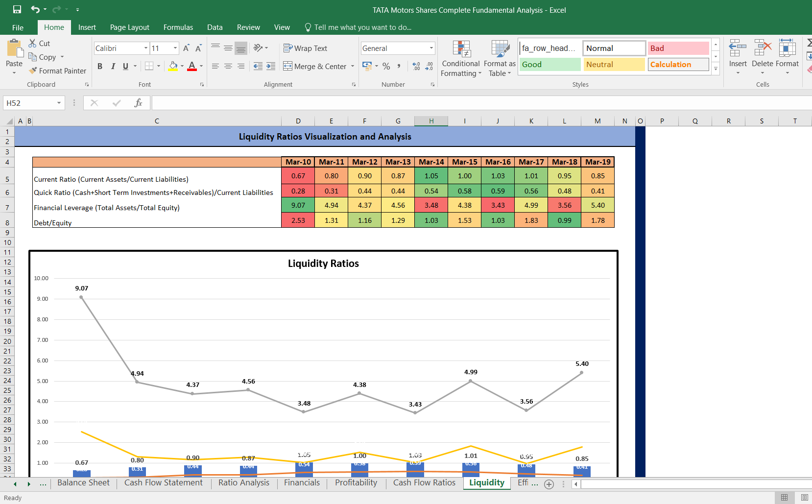This screenshot has height=504, width=812.
Task: Expand the cell Styles gallery More arrow
Action: tap(716, 69)
